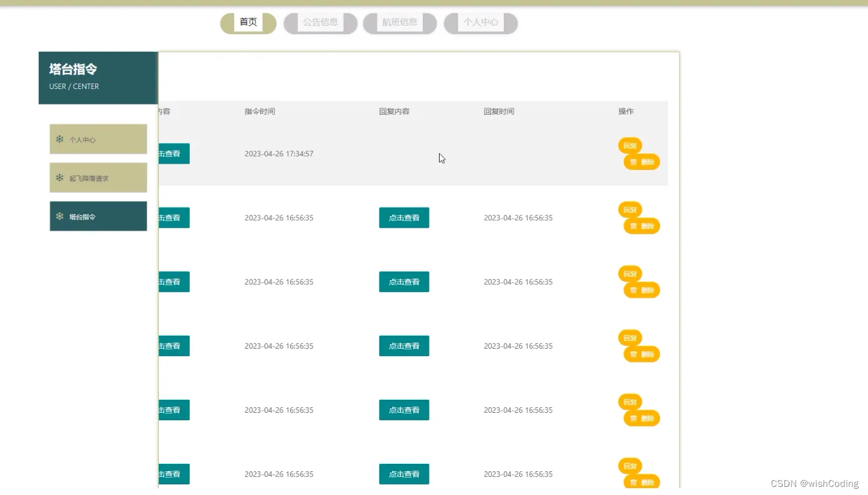
Task: Click 回复 in the second table row
Action: [630, 210]
